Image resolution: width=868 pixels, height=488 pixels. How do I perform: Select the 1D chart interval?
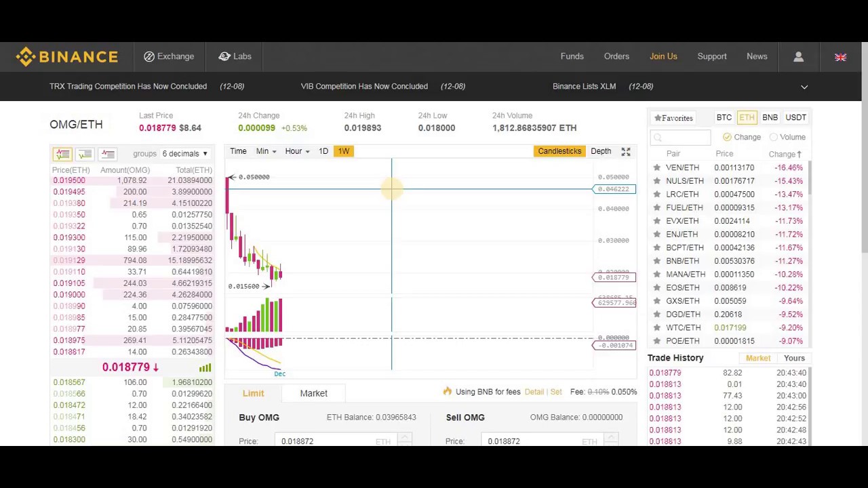323,151
